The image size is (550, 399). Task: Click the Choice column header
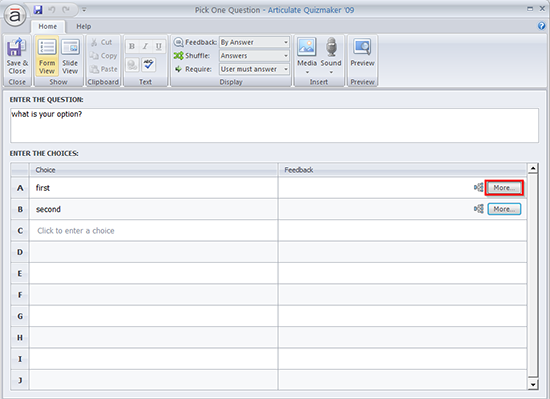tap(154, 170)
